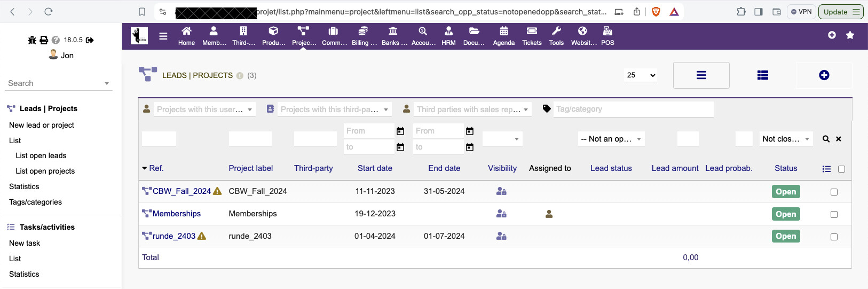Open bookmarks star icon in top bar

tap(850, 35)
